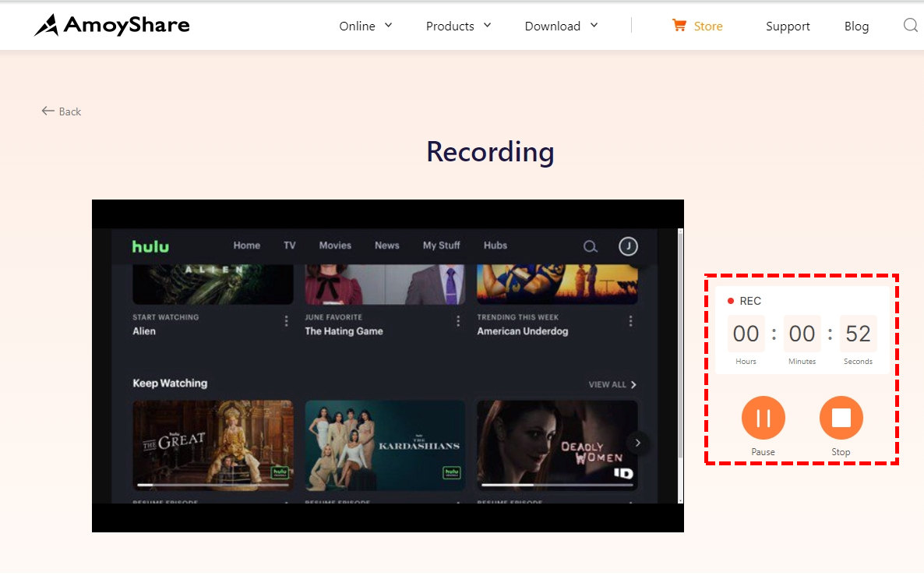Image resolution: width=924 pixels, height=576 pixels.
Task: Click the American Underdog title text
Action: (x=522, y=331)
